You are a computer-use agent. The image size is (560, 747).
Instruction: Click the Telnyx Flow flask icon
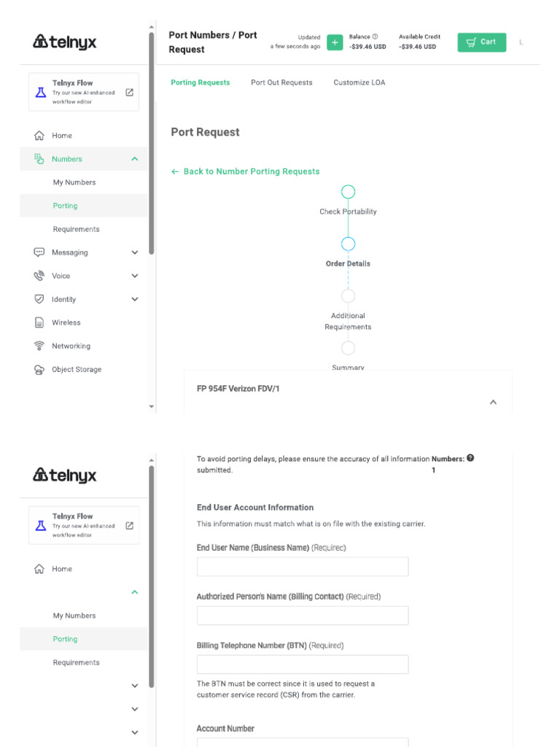pyautogui.click(x=41, y=93)
